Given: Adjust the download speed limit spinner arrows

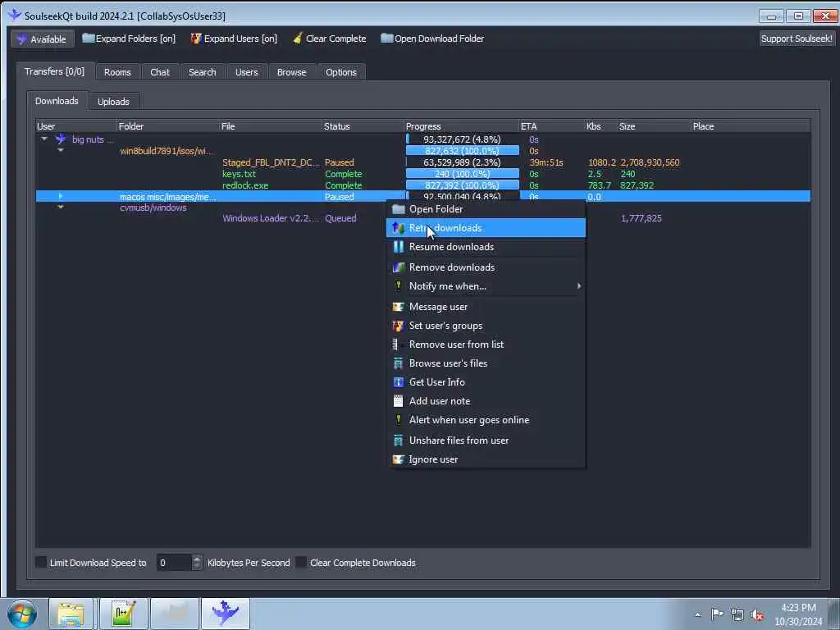Looking at the screenshot, I should (197, 563).
